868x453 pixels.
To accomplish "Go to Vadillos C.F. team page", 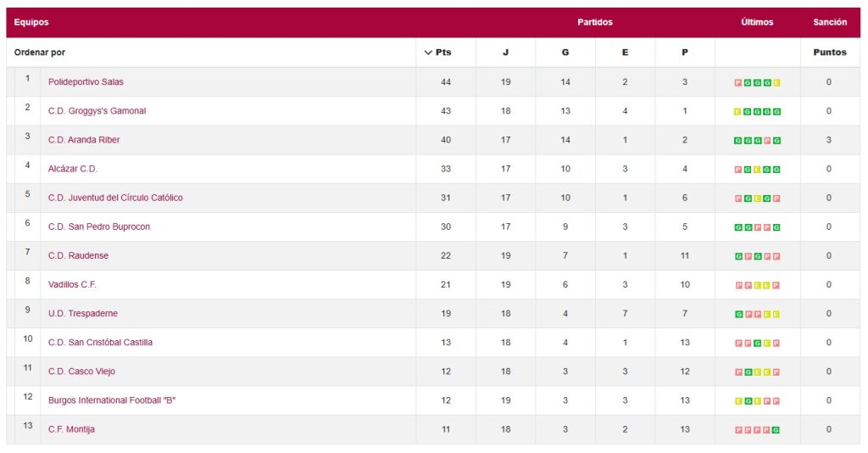I will click(72, 284).
